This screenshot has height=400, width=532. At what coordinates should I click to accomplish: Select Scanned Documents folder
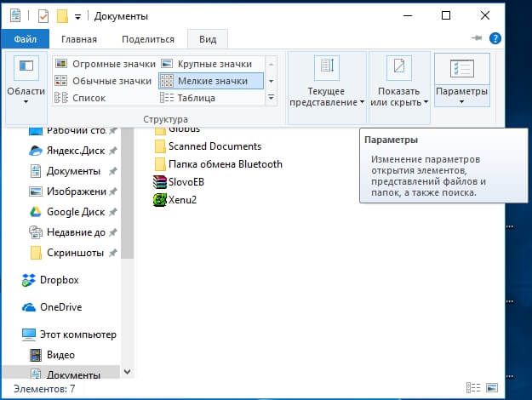(x=215, y=146)
